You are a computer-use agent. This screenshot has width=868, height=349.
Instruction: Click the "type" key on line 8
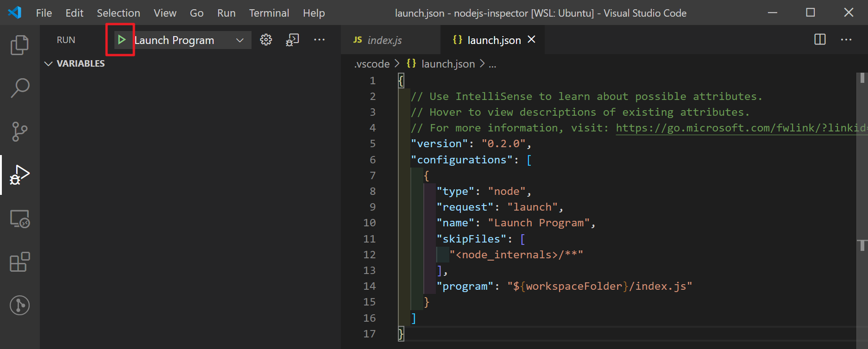pyautogui.click(x=455, y=191)
